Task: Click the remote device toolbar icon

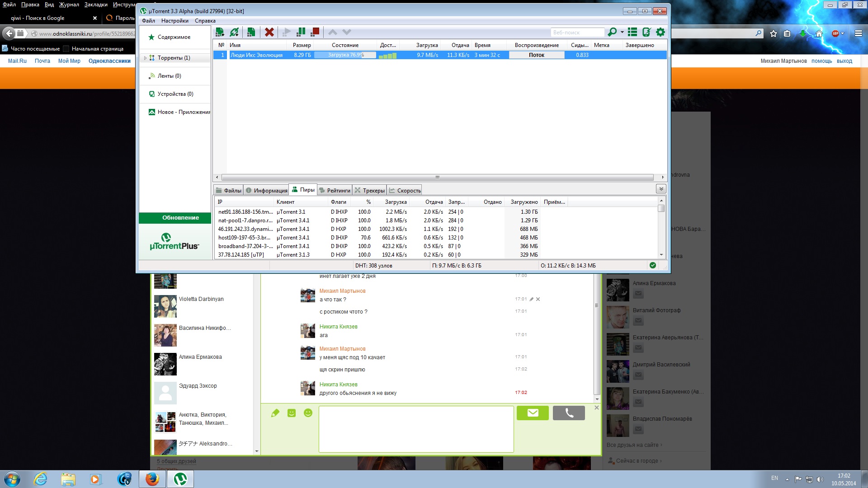Action: (646, 32)
